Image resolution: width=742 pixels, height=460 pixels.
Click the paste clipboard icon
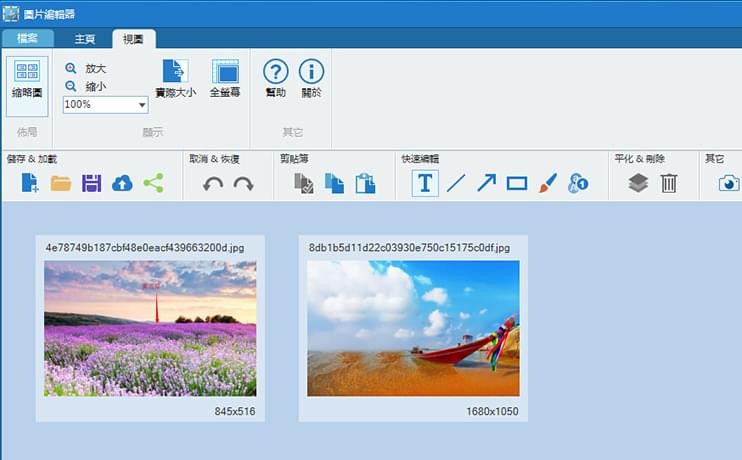(x=365, y=183)
